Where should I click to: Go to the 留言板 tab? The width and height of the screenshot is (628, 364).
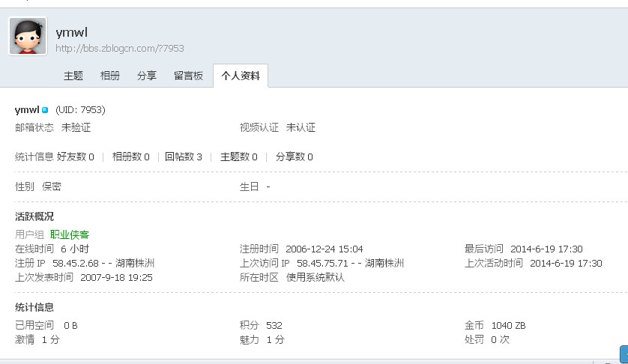coord(188,76)
